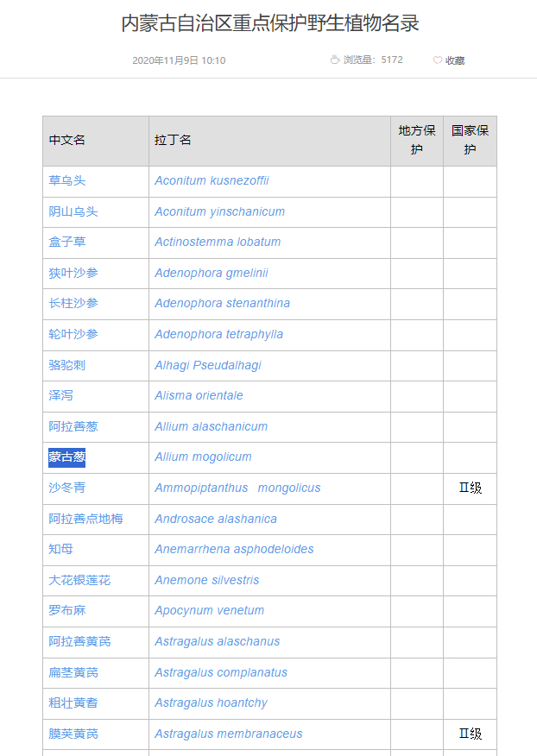The image size is (537, 756).
Task: Open the 狭叶沙参 link
Action: (73, 273)
